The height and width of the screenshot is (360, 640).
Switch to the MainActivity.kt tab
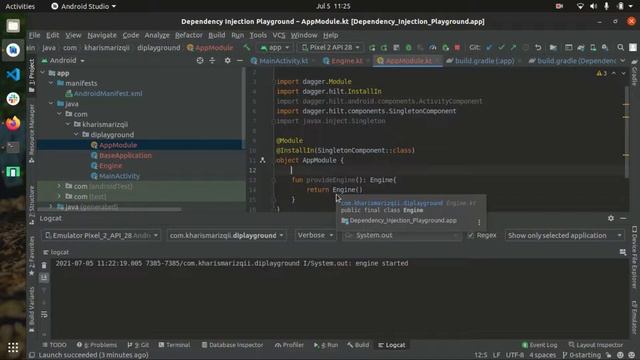(x=283, y=61)
